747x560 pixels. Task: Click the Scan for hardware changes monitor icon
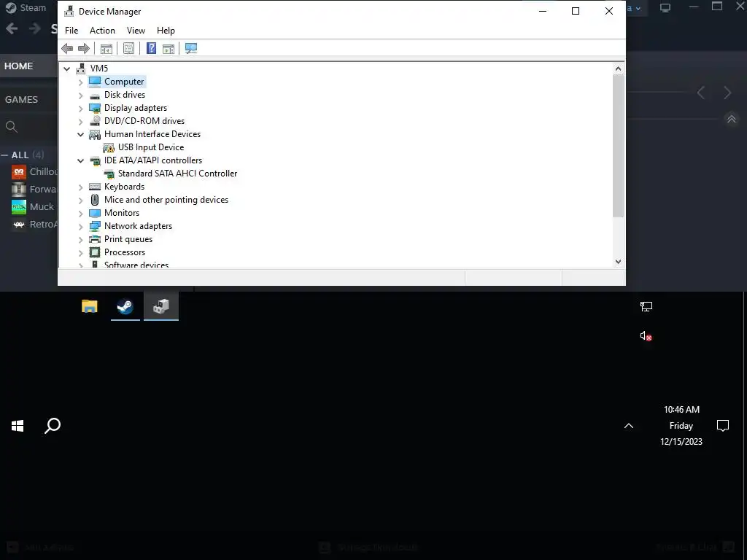click(x=191, y=48)
